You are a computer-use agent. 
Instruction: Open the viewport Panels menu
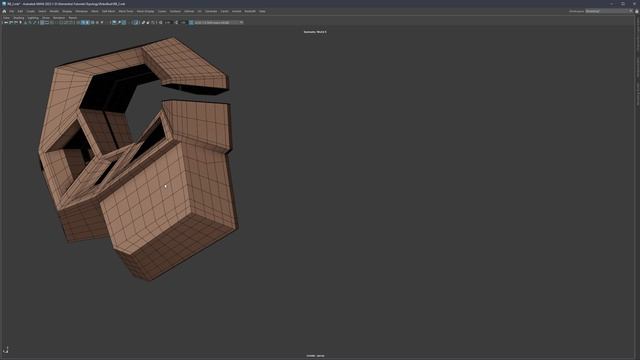[73, 18]
